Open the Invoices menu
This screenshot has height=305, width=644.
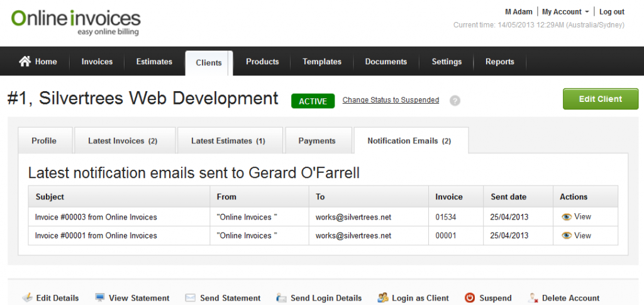[97, 62]
